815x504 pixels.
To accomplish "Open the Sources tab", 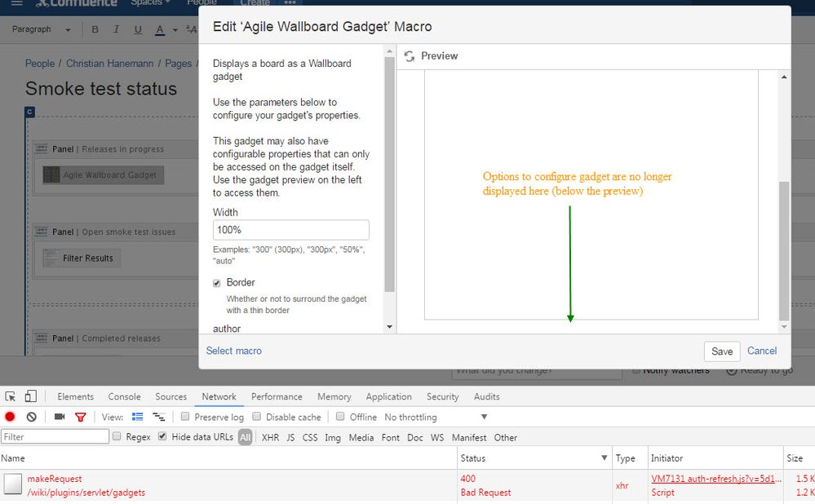I will tap(171, 396).
